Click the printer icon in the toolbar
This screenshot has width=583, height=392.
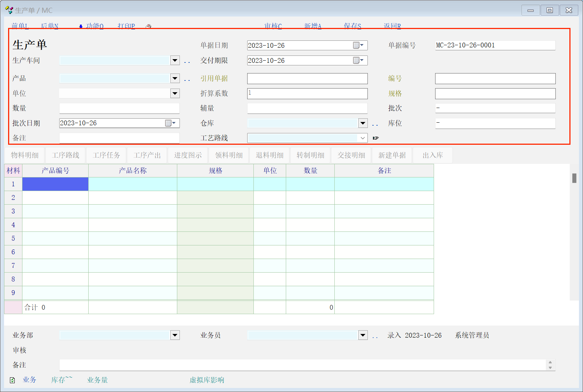149,26
